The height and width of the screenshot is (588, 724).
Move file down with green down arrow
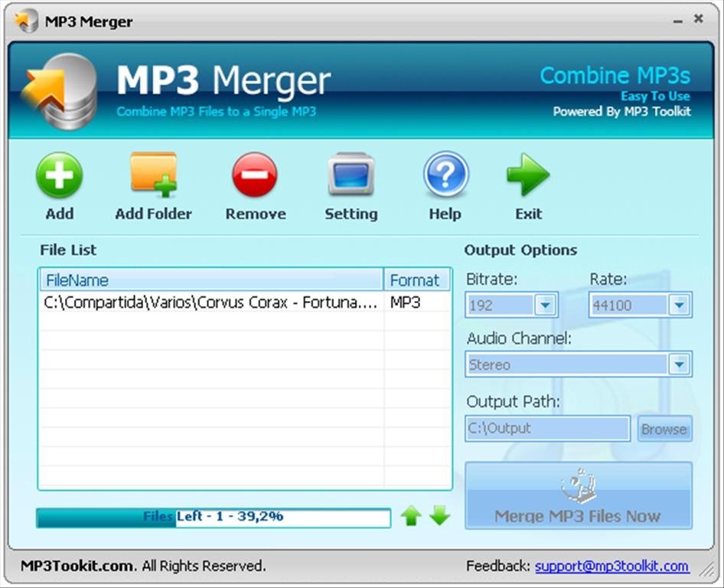point(439,516)
